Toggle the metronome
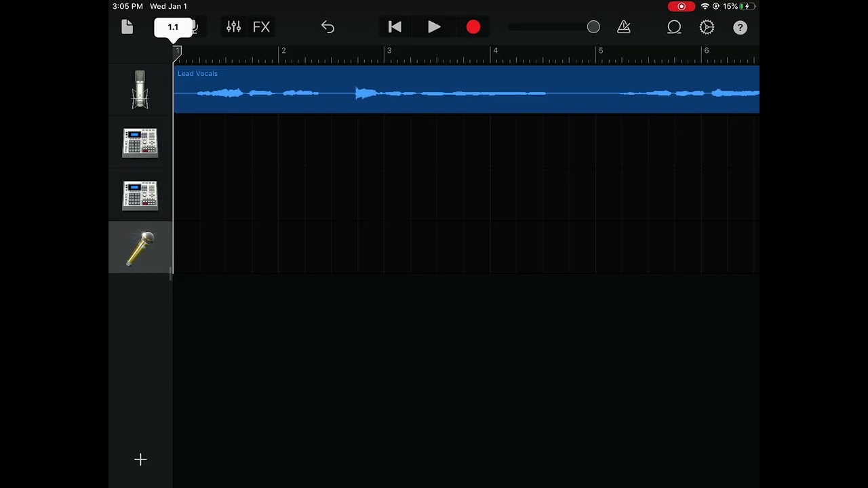The image size is (868, 488). (x=624, y=27)
